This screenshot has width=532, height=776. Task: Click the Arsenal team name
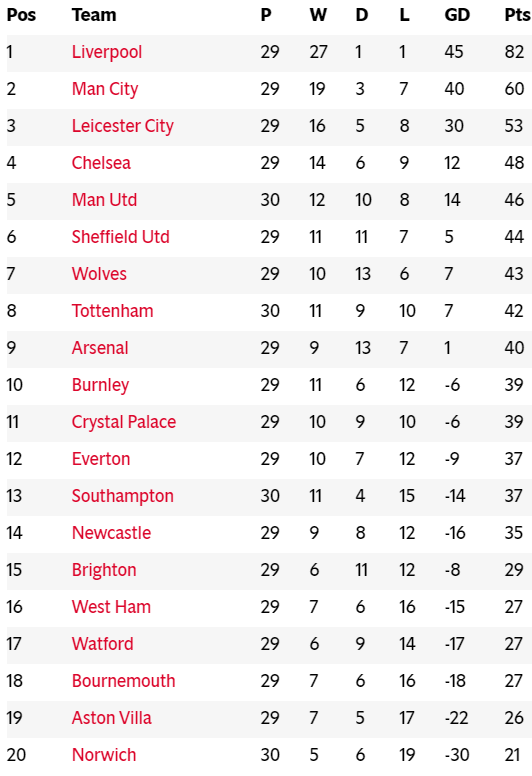99,348
